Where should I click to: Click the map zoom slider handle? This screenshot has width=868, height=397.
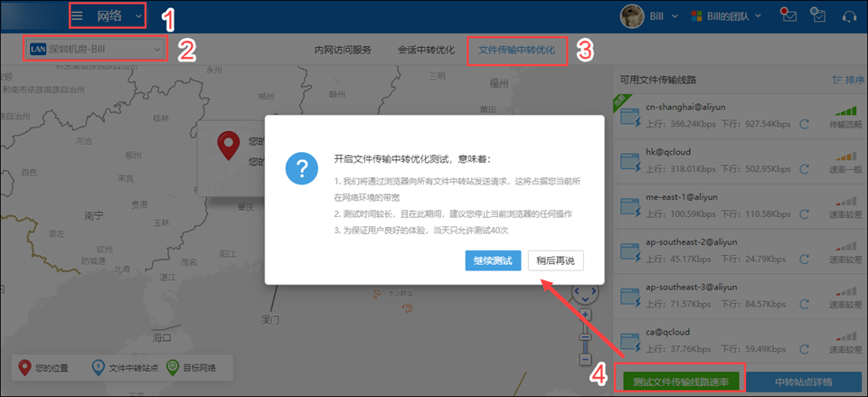(585, 337)
